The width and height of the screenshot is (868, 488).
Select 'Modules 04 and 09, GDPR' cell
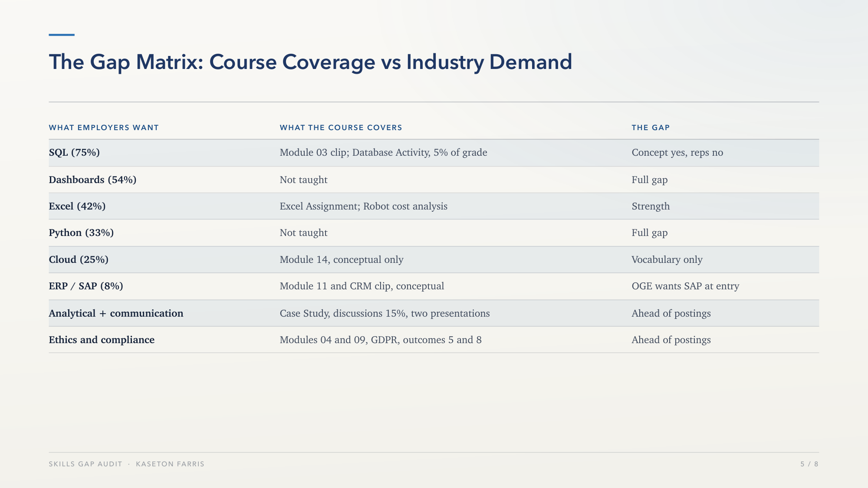click(x=381, y=340)
